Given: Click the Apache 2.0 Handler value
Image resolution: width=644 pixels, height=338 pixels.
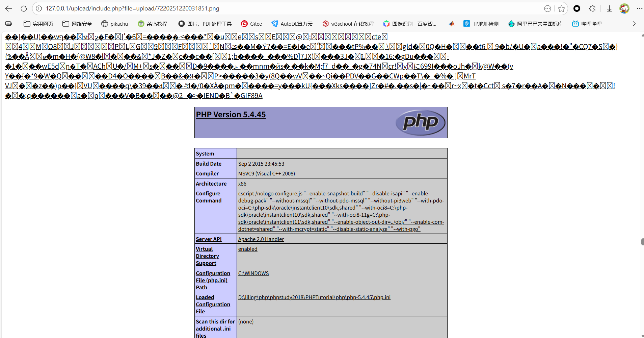Looking at the screenshot, I should click(261, 239).
